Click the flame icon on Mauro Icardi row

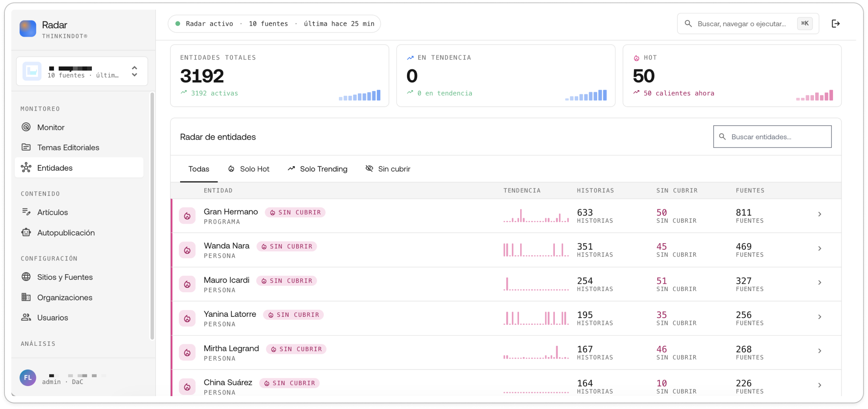pos(187,285)
